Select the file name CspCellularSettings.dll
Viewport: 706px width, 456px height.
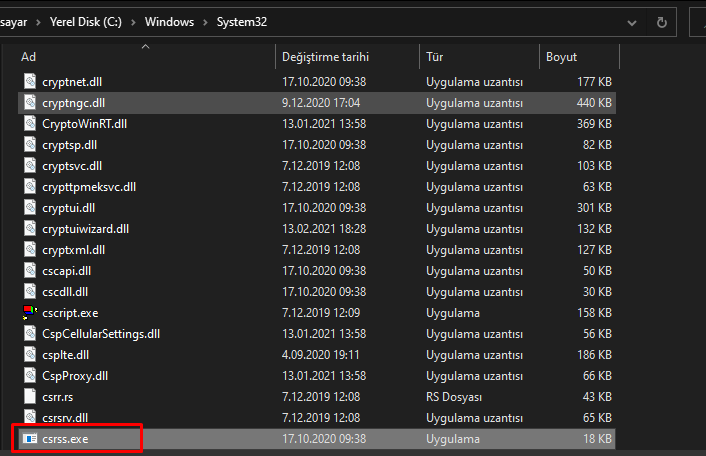click(x=101, y=334)
